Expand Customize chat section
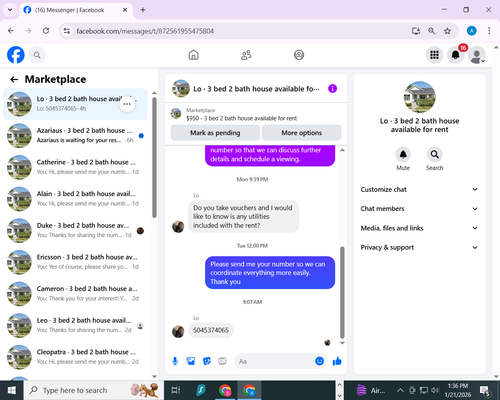 [x=419, y=189]
